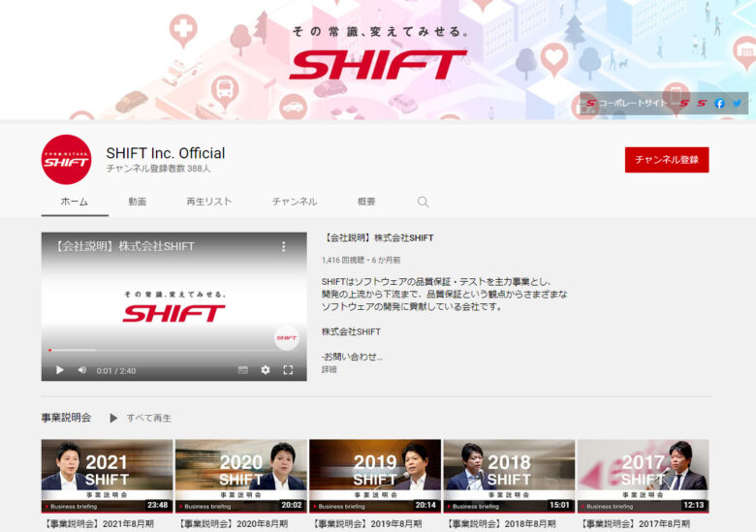Open the 2018 SHIFT briefing thumbnail
Screen dimensions: 756x532
point(509,476)
